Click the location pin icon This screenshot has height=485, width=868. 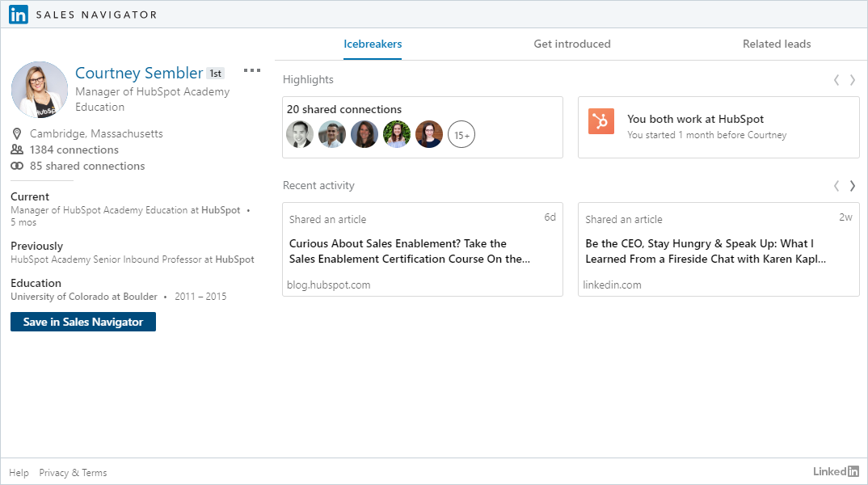coord(17,133)
